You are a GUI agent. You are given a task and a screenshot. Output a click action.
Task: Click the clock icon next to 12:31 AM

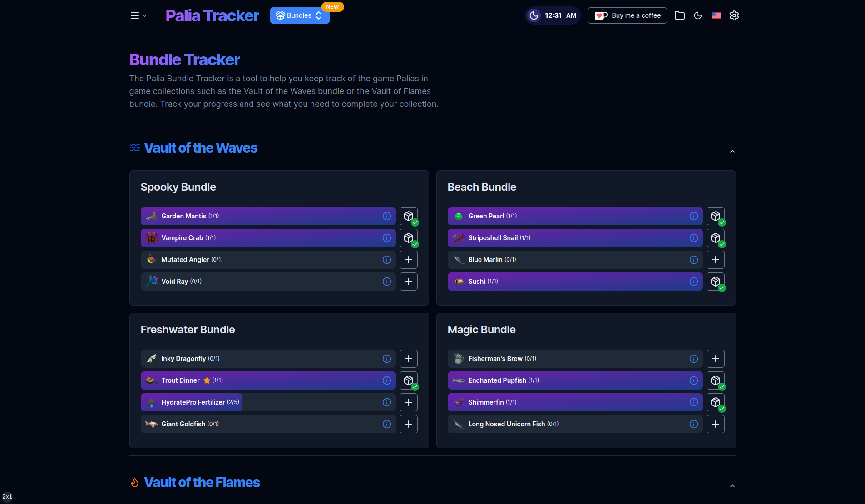[534, 15]
